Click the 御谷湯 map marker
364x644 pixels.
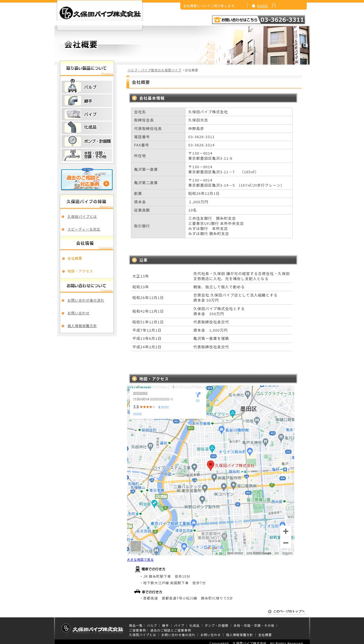(212, 449)
